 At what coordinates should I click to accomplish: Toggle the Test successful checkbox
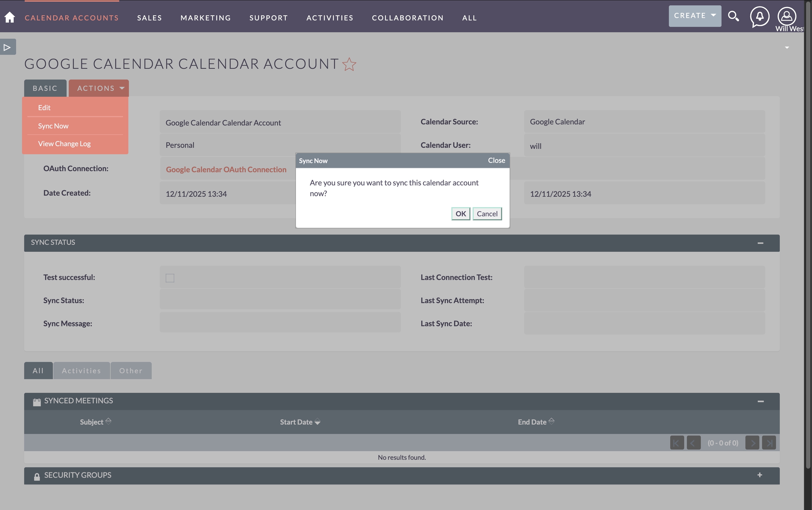click(169, 277)
